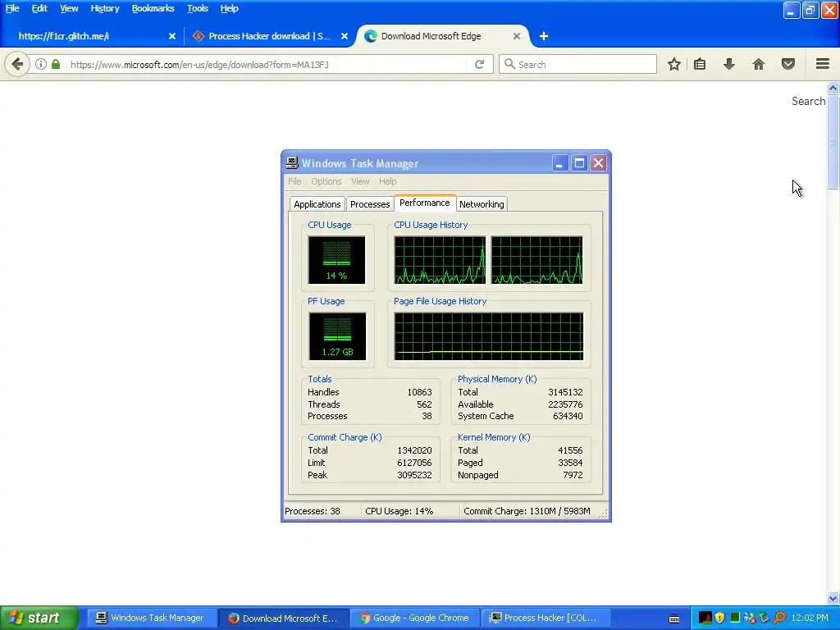Viewport: 840px width, 630px height.
Task: Click the status bar Processes: 38 text
Action: 313,511
